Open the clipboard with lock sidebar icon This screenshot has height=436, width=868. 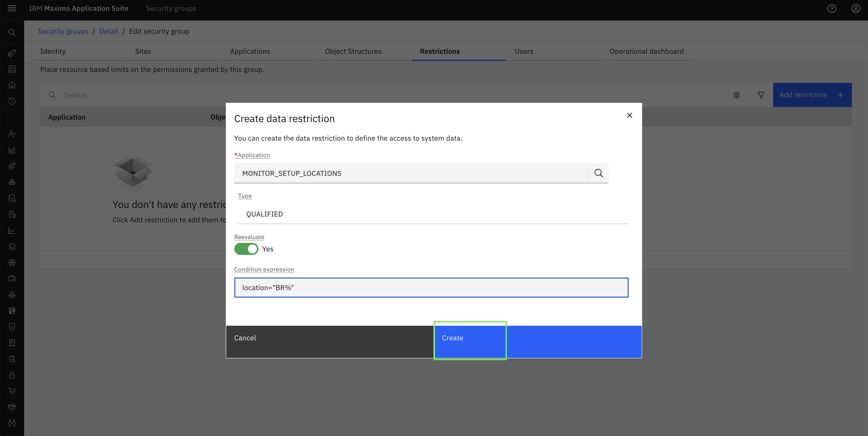(12, 359)
